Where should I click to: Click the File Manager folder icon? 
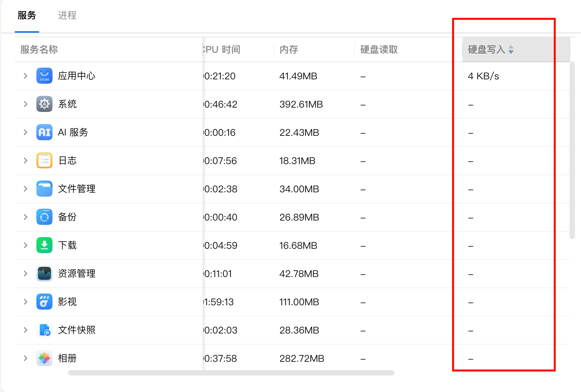(44, 189)
